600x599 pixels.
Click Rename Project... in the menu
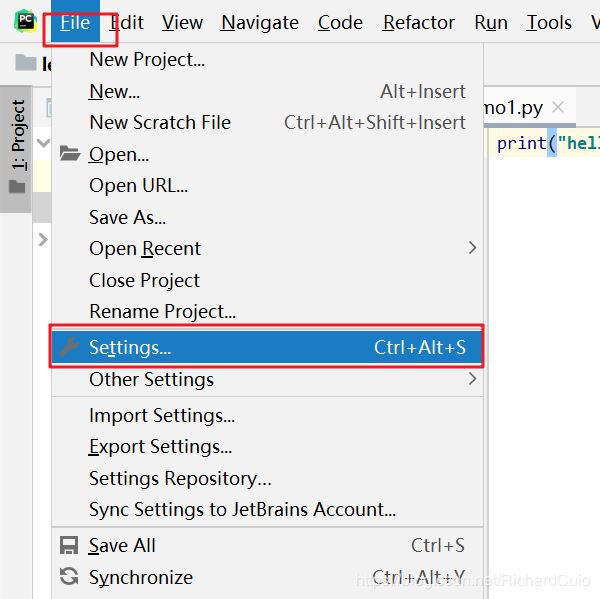pos(162,312)
